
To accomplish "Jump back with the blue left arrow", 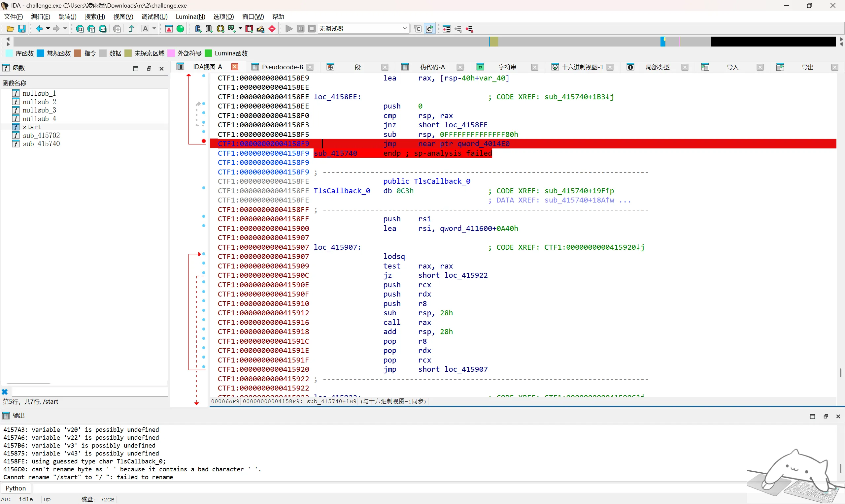I will click(x=39, y=29).
